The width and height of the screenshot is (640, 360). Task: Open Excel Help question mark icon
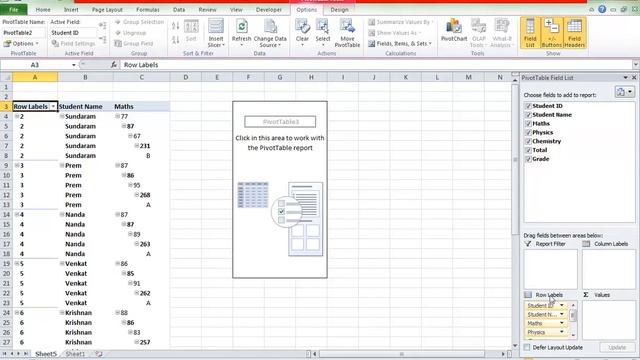pos(602,9)
